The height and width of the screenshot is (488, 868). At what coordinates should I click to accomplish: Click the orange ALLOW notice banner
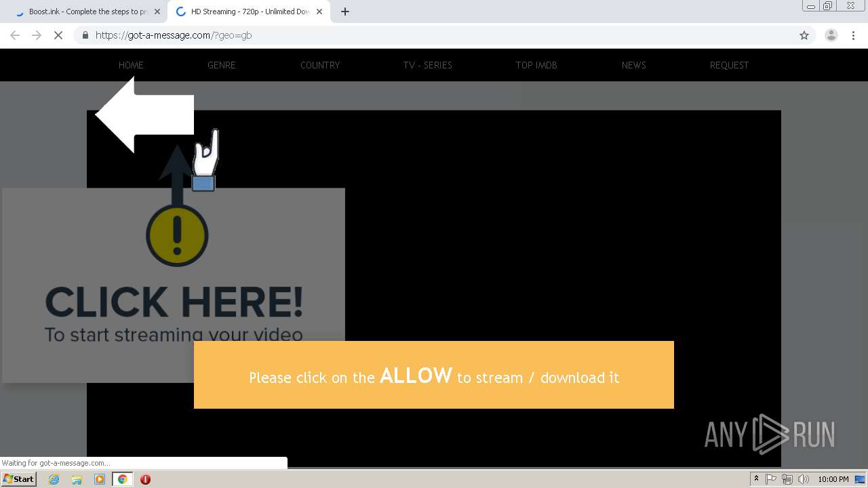pos(434,375)
